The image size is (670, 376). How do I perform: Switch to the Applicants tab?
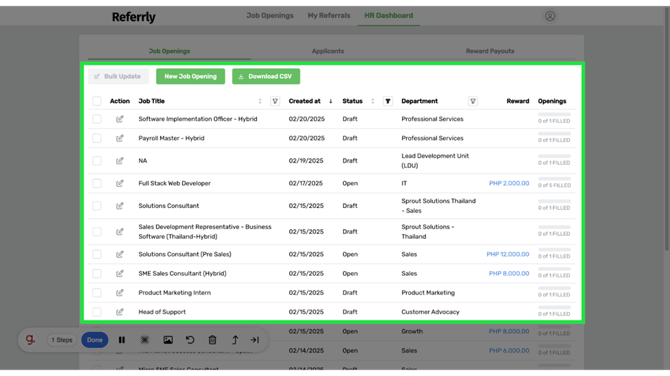coord(328,51)
